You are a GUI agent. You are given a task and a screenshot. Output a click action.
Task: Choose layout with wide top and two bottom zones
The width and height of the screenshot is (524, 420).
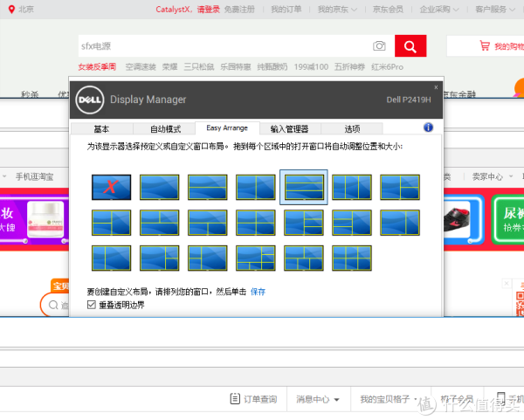[208, 223]
